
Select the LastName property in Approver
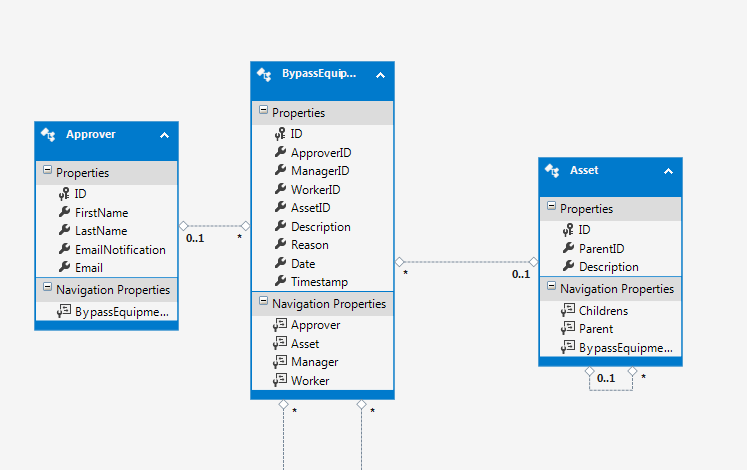(x=101, y=231)
